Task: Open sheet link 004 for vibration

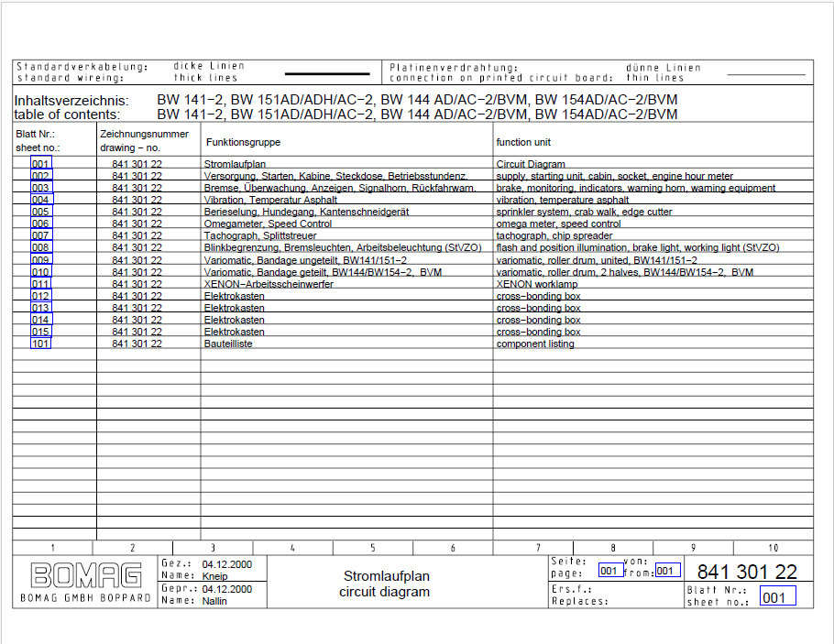Action: coord(41,200)
